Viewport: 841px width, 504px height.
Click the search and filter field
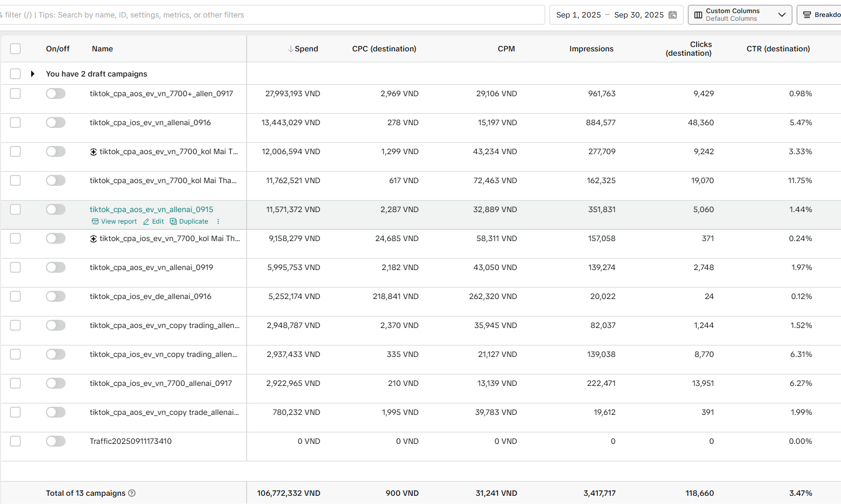tap(272, 15)
